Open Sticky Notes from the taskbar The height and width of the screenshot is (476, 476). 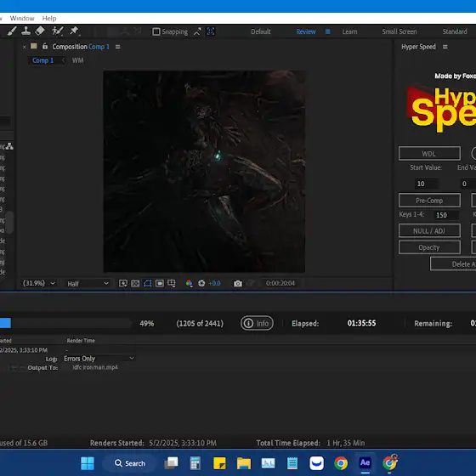pyautogui.click(x=219, y=463)
